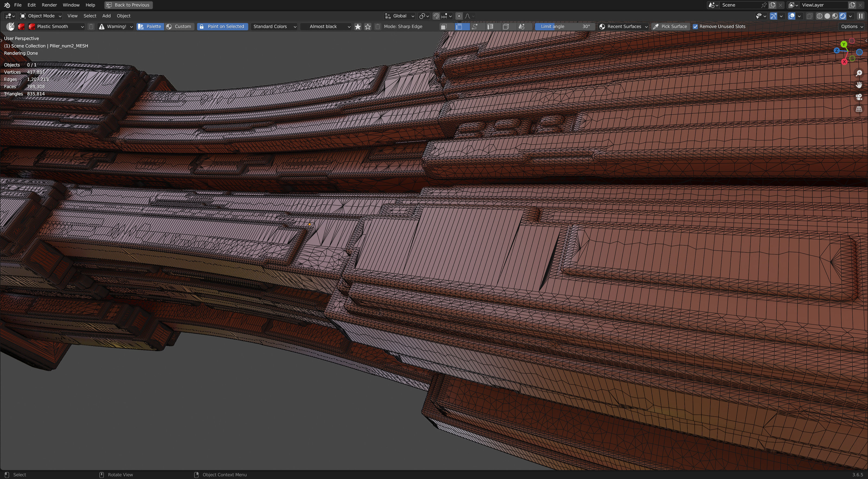Open the shading options dropdown arrow
This screenshot has width=868, height=479.
[x=850, y=16]
